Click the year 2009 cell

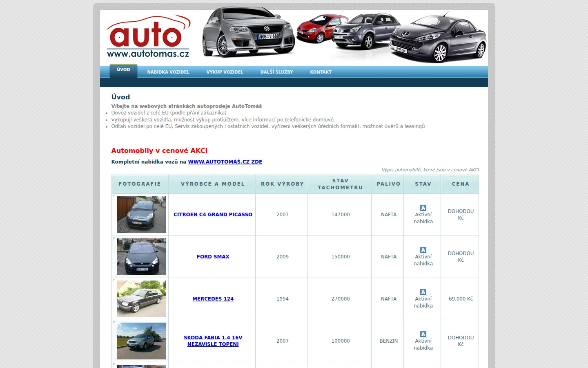(282, 257)
